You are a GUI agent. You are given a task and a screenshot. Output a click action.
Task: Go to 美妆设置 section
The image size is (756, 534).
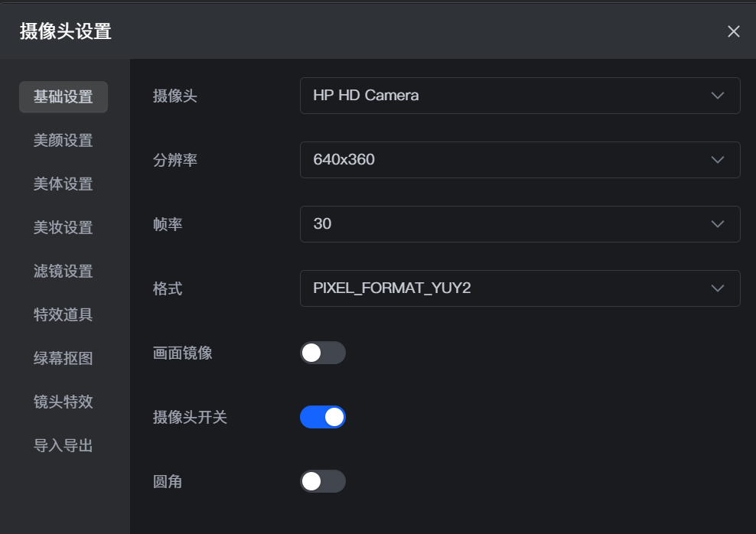tap(64, 228)
